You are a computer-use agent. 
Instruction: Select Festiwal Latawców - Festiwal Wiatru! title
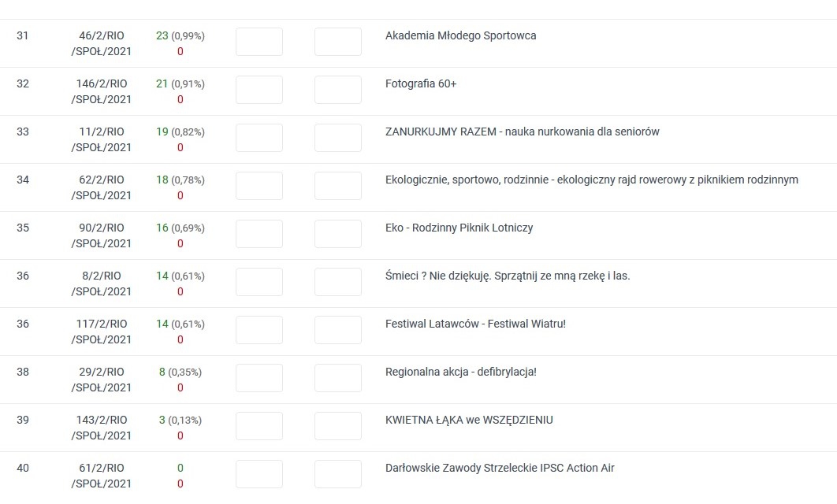click(475, 324)
